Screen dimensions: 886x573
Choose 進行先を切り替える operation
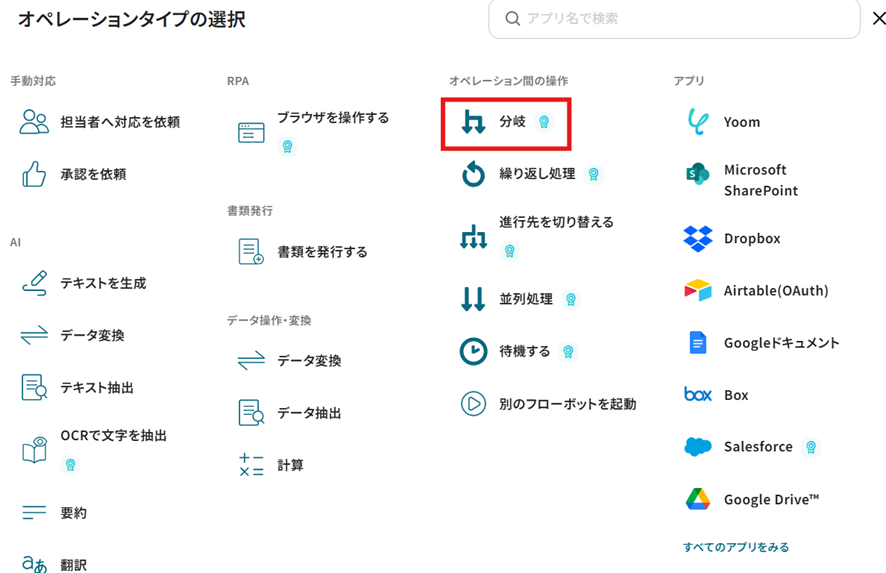pyautogui.click(x=537, y=236)
